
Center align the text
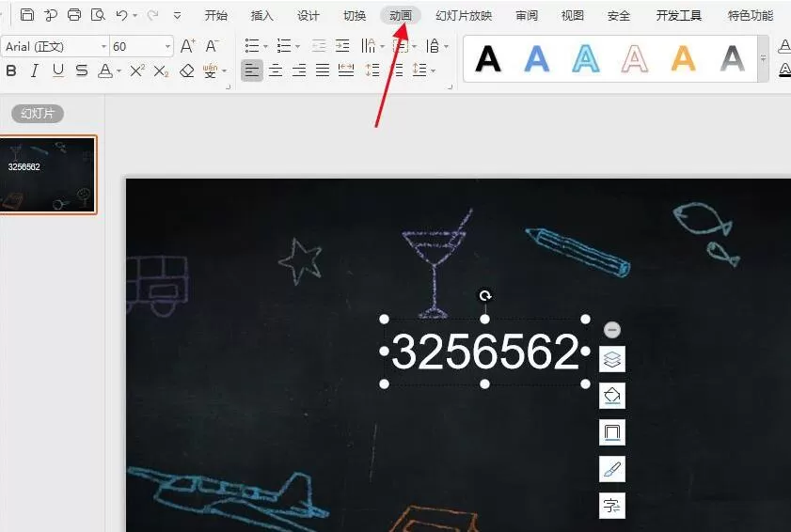pyautogui.click(x=276, y=70)
